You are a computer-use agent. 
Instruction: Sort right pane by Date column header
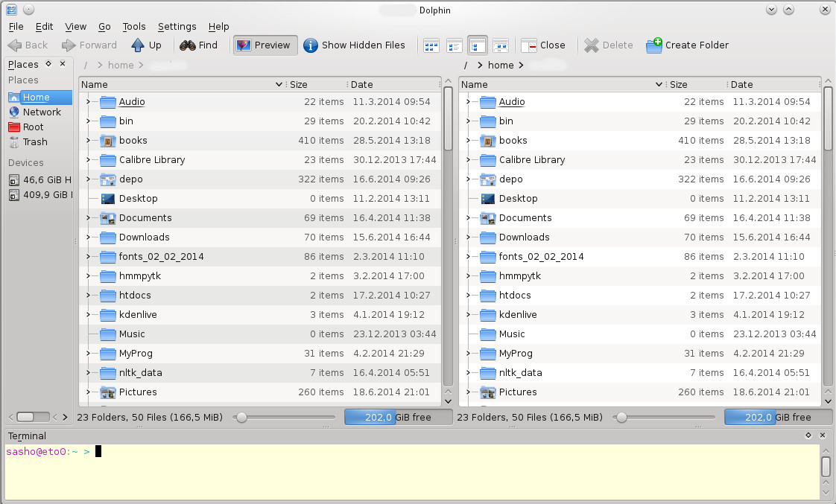pos(774,85)
